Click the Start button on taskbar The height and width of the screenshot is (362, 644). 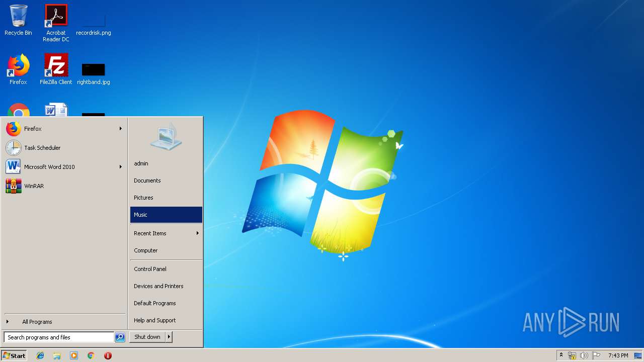point(14,355)
